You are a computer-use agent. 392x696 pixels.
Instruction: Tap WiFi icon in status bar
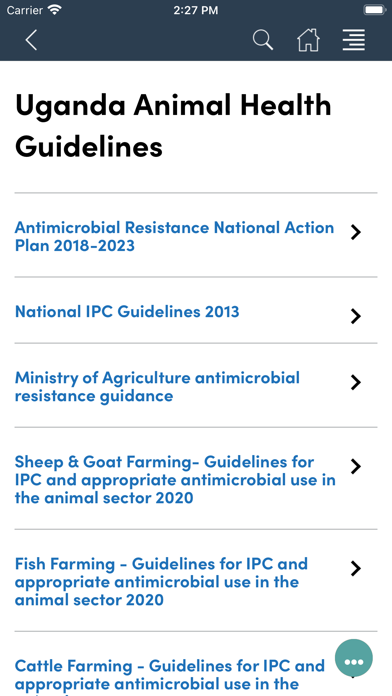pos(55,10)
